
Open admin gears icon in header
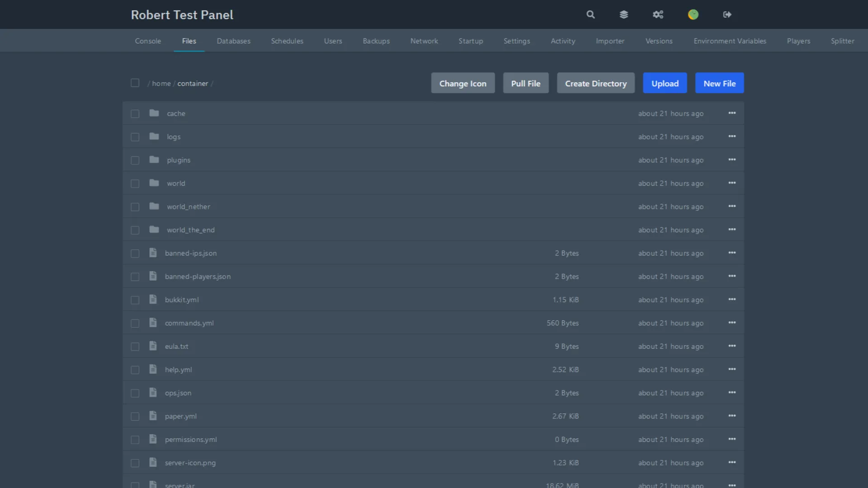[658, 14]
